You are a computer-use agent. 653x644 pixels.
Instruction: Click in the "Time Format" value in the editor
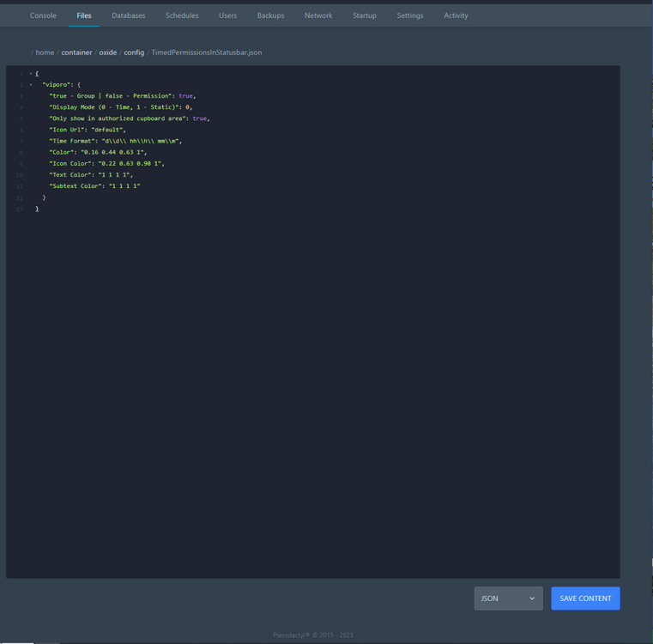pos(142,141)
